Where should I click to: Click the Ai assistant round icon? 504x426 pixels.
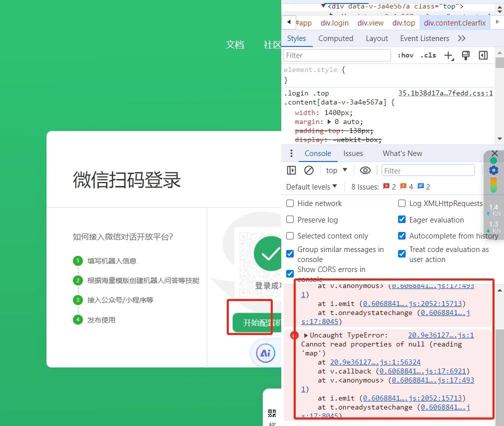[x=265, y=353]
